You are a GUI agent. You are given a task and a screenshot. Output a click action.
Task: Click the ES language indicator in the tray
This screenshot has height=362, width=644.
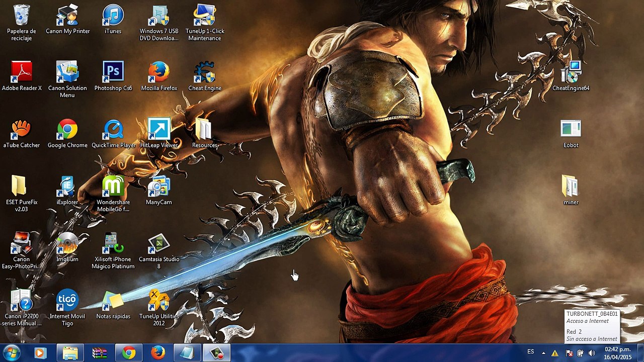[531, 352]
